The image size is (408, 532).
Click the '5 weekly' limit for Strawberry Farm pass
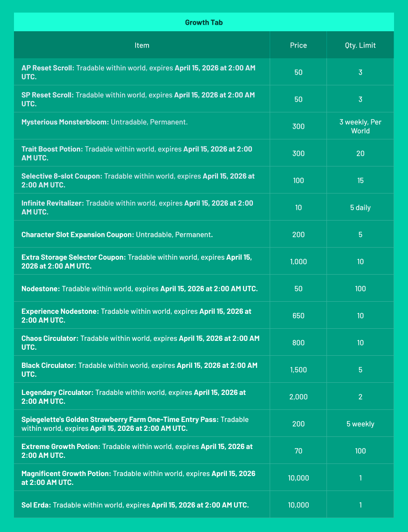pos(360,424)
